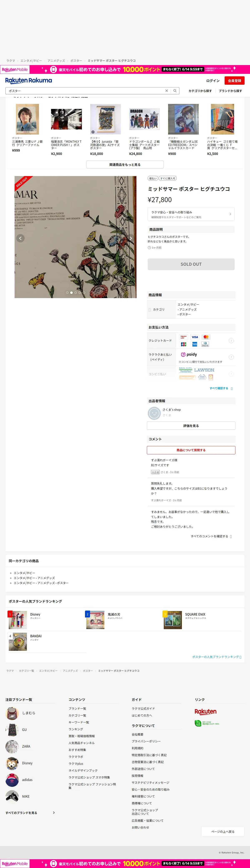Open the 三浦春馬 クリアファイル product thumbnail
Image resolution: width=250 pixels, height=868 pixels.
click(27, 119)
